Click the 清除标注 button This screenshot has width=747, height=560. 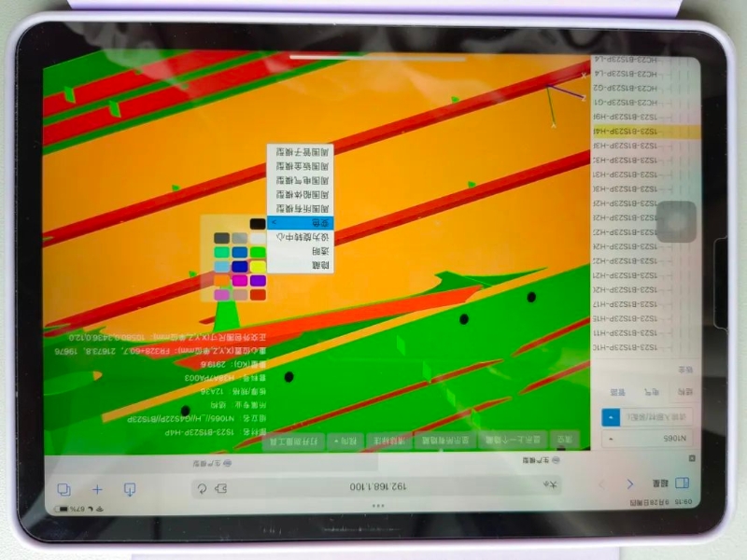(389, 441)
